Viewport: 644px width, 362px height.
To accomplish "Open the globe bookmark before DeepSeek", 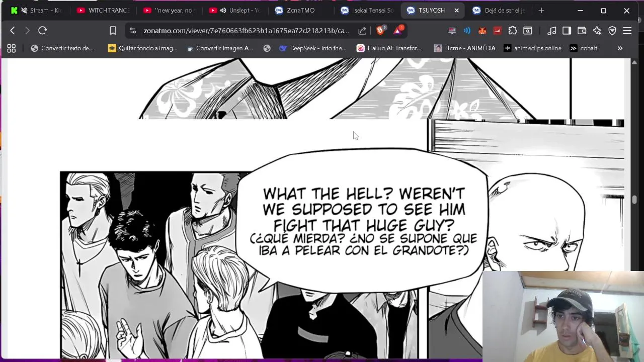I will tap(267, 48).
